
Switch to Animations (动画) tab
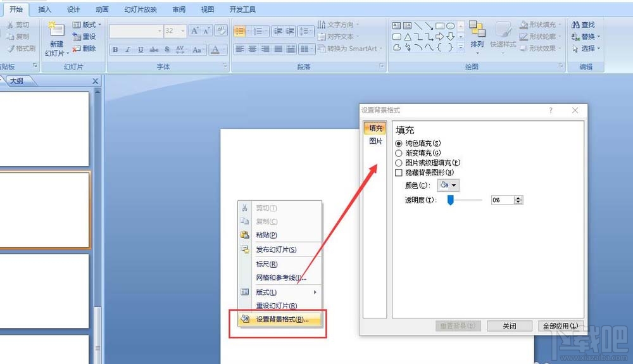pos(102,9)
